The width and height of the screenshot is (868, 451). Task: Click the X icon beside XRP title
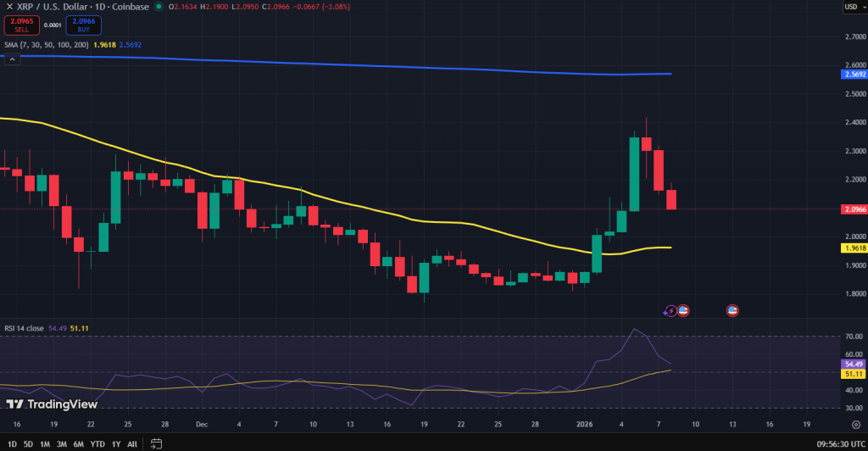pyautogui.click(x=9, y=8)
